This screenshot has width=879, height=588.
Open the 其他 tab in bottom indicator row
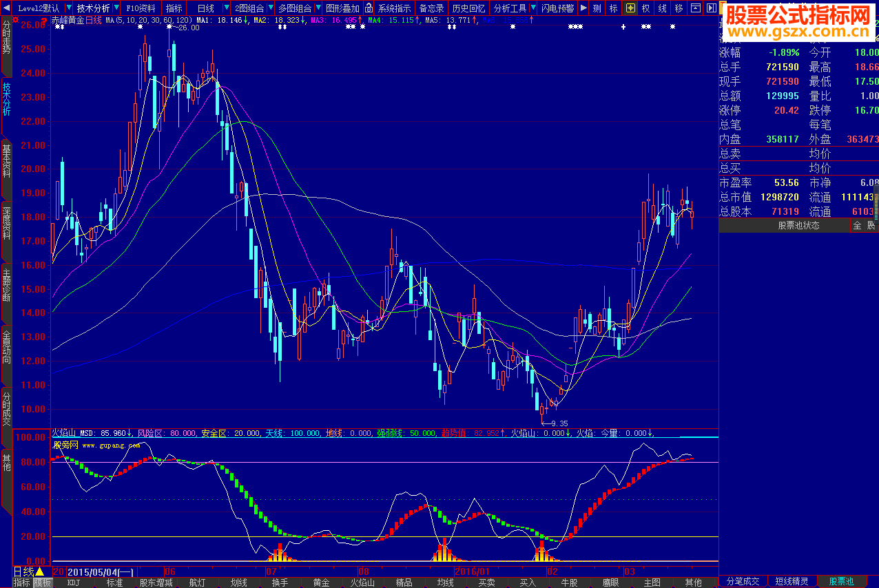(694, 582)
